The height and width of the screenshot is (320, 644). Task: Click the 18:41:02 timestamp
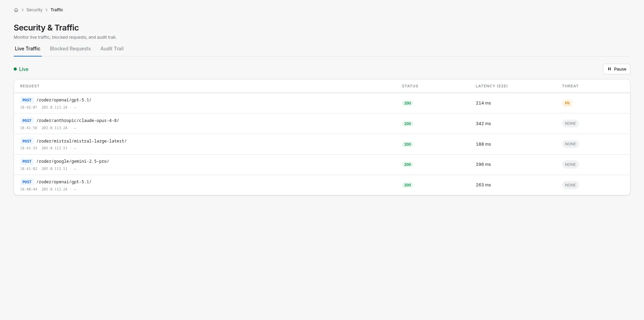tap(28, 169)
